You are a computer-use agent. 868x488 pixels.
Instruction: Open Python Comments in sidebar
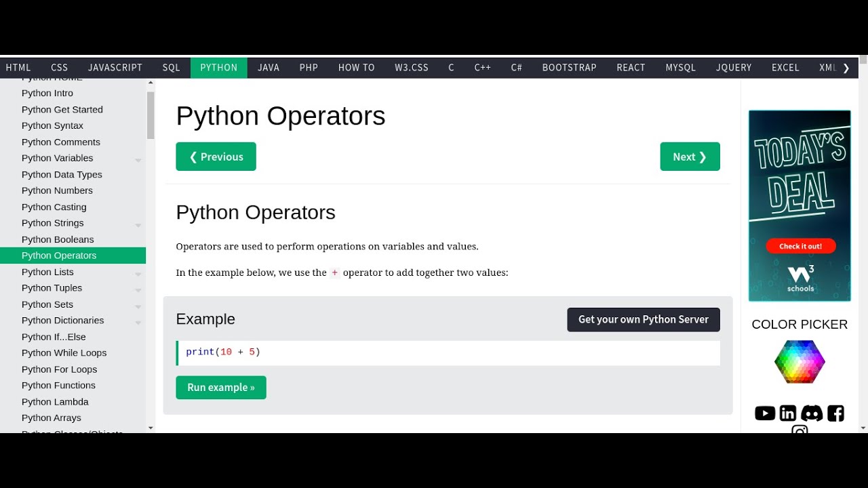(73, 142)
